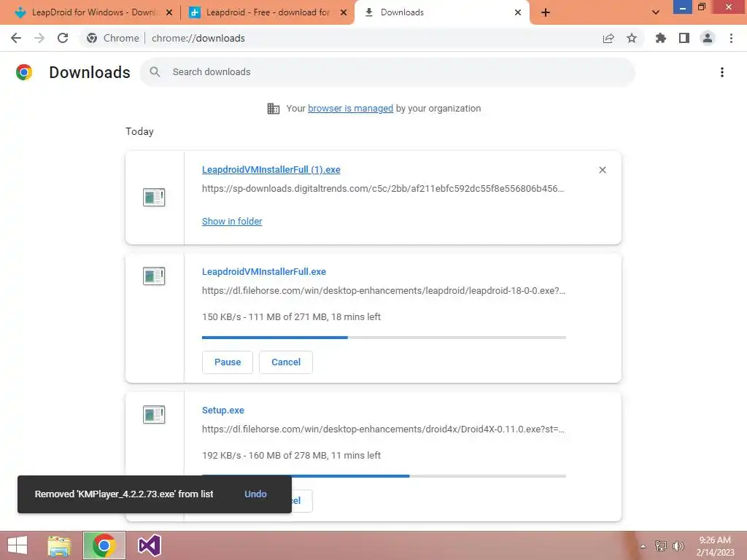Viewport: 747px width, 560px height.
Task: Pause the LeapdroidVMInstallerFull.exe download
Action: [x=228, y=362]
